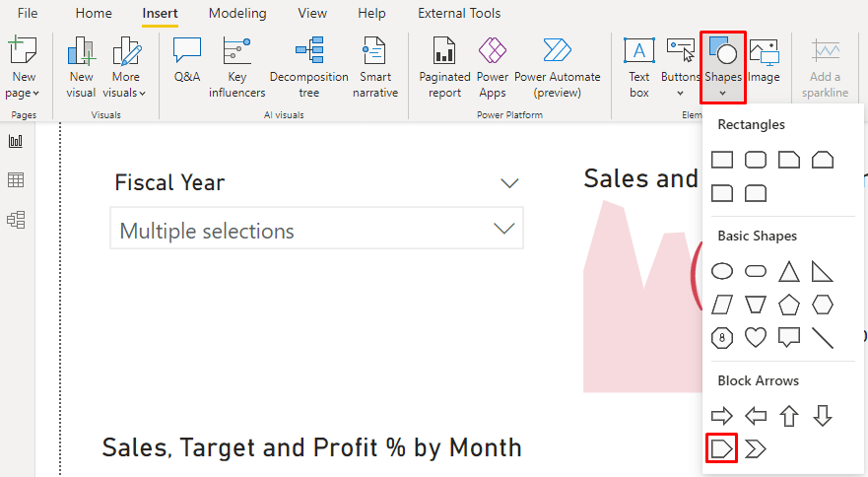Image resolution: width=868 pixels, height=477 pixels.
Task: Open the Shapes dropdown menu
Action: pyautogui.click(x=722, y=67)
